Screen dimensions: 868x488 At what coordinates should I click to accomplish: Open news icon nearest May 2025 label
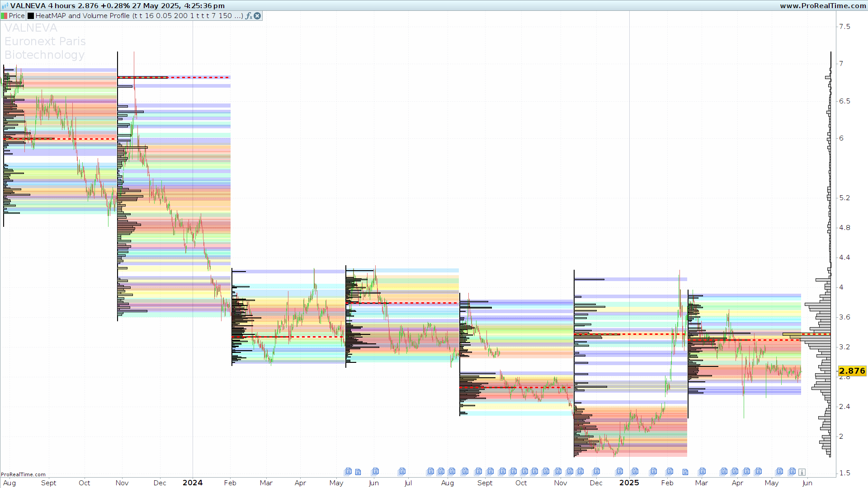tap(779, 472)
